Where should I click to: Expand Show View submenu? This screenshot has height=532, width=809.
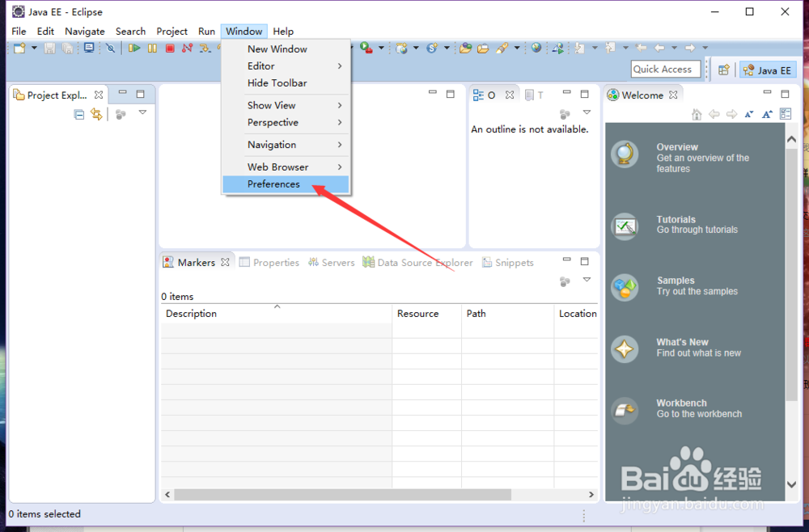pos(286,105)
